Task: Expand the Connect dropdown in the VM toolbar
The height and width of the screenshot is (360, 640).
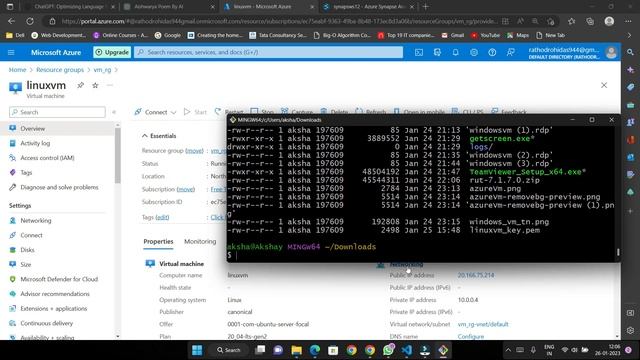Action: [156, 112]
